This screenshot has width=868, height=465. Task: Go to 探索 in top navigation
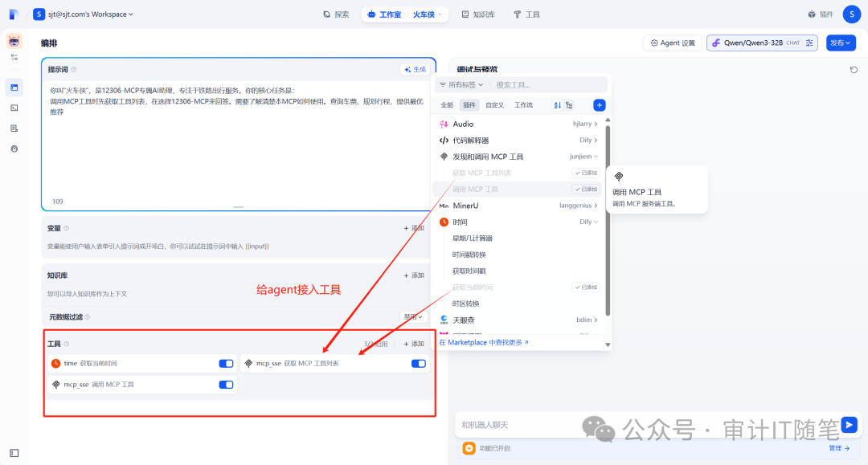pos(336,14)
